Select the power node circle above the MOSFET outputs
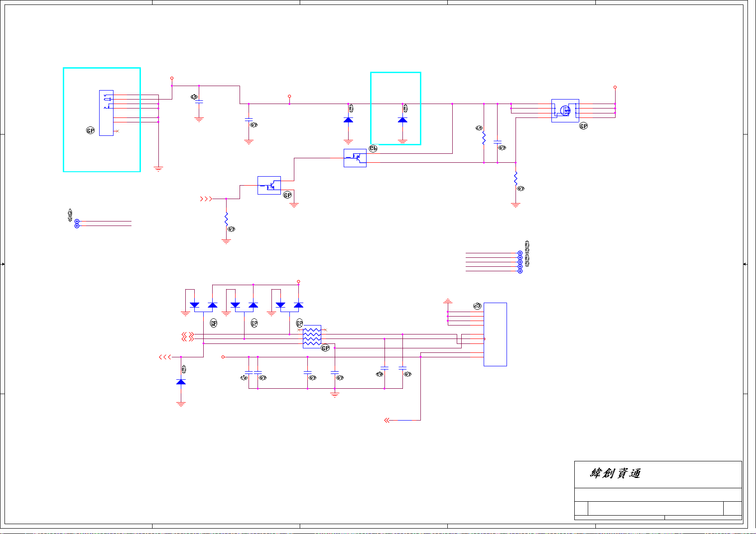 click(615, 87)
